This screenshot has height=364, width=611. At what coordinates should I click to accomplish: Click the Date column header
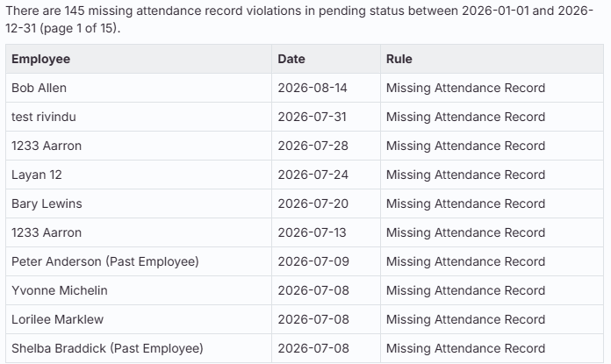coord(326,59)
